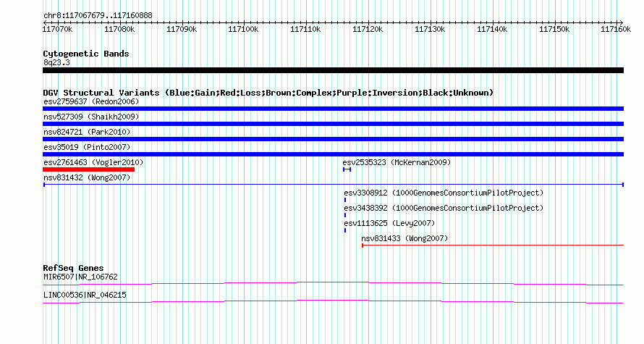Viewport: 644px width, 344px height.
Task: Click the nsv831432 (Wong2007) thin blue line
Action: click(x=333, y=185)
